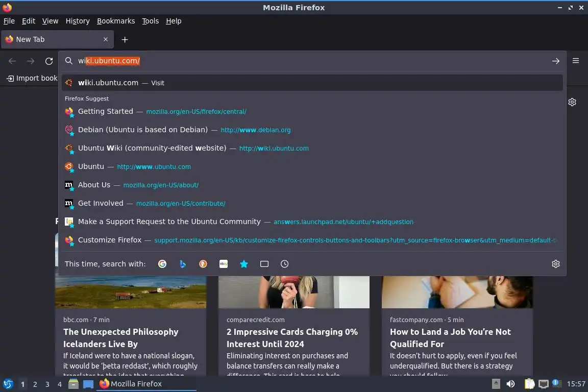Viewport: 588px width, 392px height.
Task: Visit the wiki.ubuntu.com top suggestion
Action: (312, 83)
